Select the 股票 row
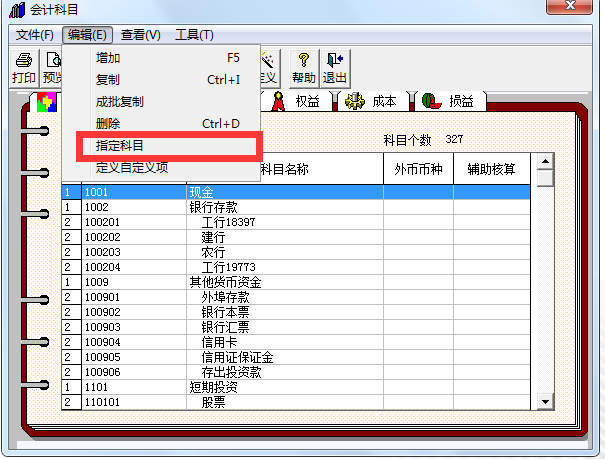 (x=296, y=402)
